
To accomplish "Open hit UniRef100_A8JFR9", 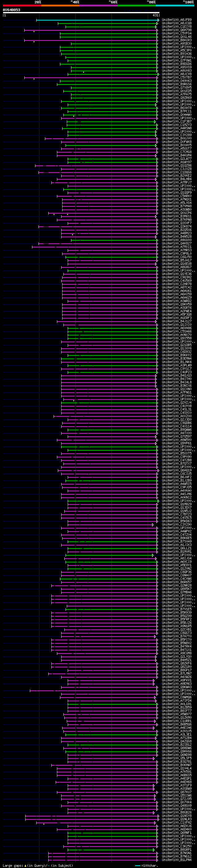I will [177, 20].
